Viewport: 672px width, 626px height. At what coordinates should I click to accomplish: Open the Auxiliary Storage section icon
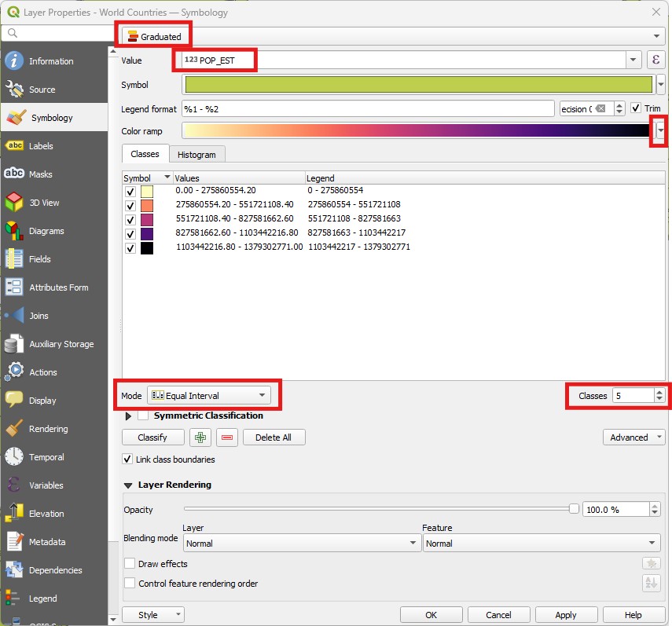coord(14,344)
